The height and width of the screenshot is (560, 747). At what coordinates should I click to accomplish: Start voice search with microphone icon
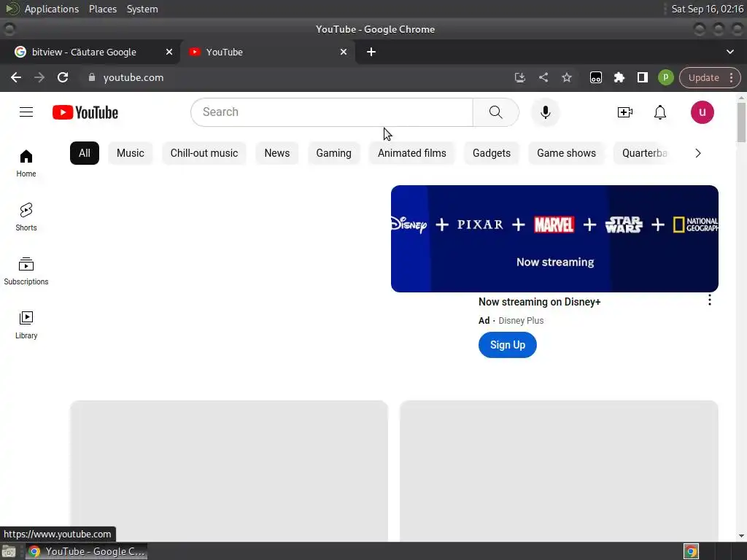546,112
